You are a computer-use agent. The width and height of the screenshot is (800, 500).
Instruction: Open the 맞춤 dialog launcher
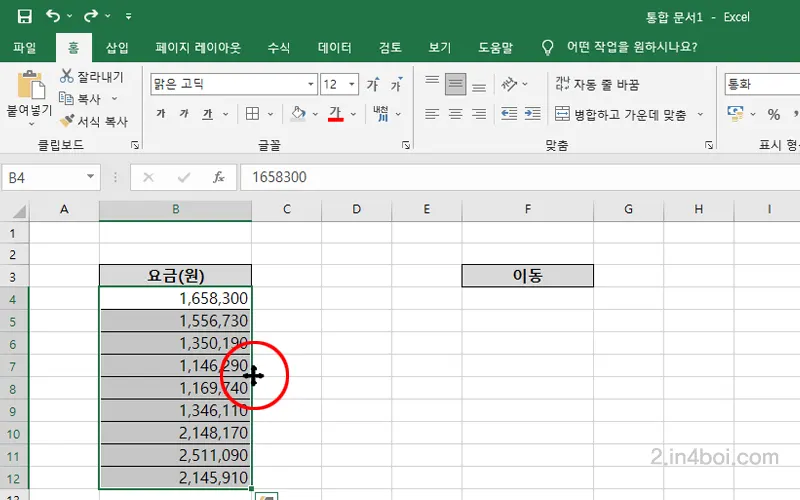coord(709,145)
